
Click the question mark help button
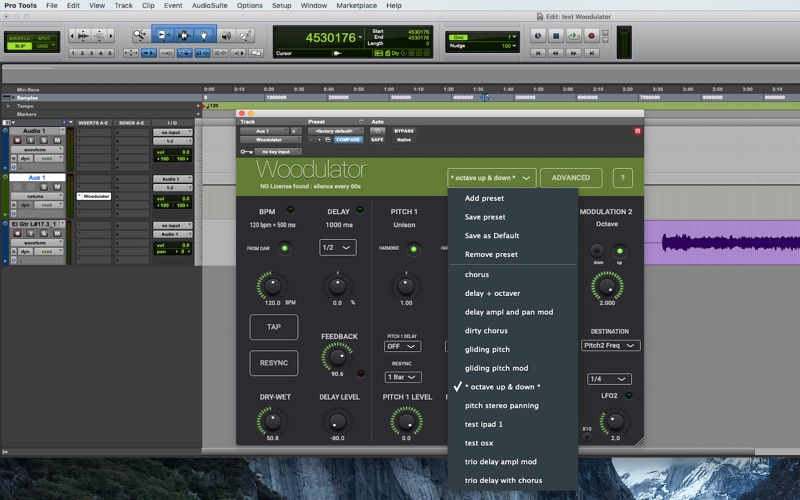(x=622, y=178)
